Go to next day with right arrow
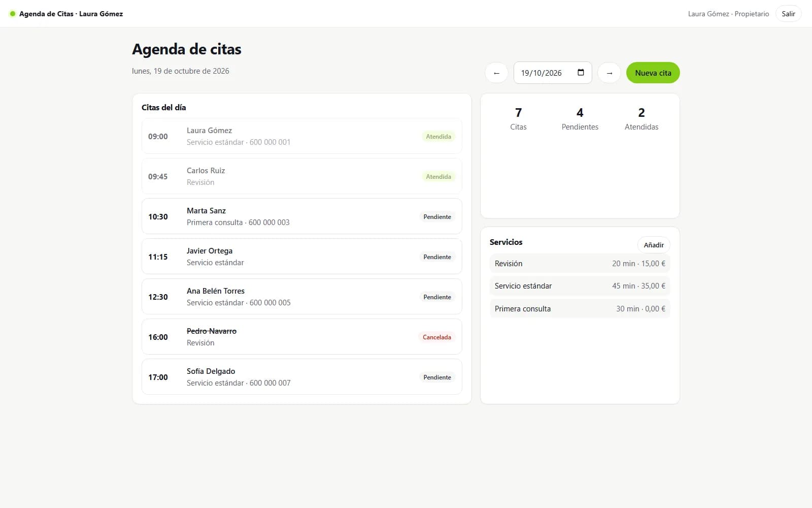This screenshot has width=812, height=508. pyautogui.click(x=609, y=73)
